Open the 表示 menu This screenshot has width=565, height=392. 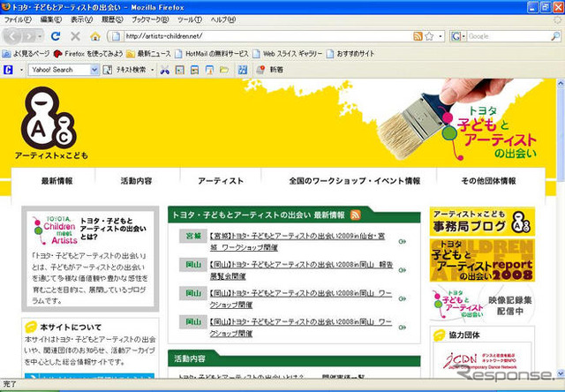(82, 19)
